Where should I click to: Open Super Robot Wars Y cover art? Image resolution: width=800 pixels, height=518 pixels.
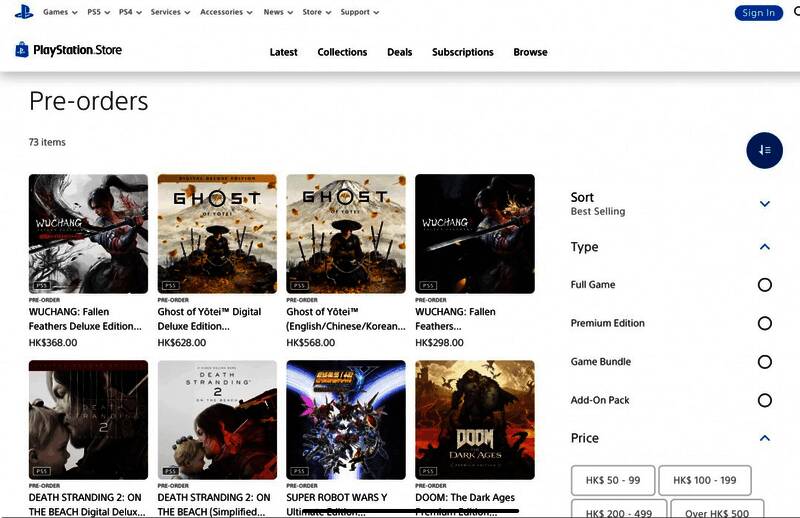click(x=346, y=420)
